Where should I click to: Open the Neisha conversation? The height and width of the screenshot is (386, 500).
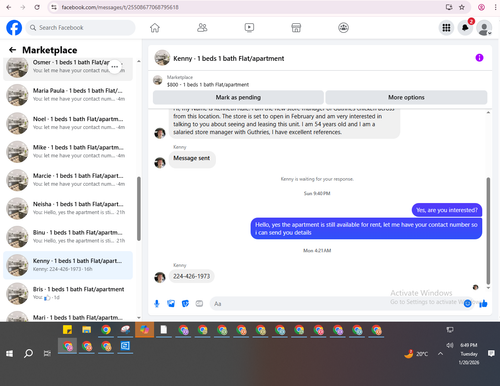pyautogui.click(x=68, y=208)
